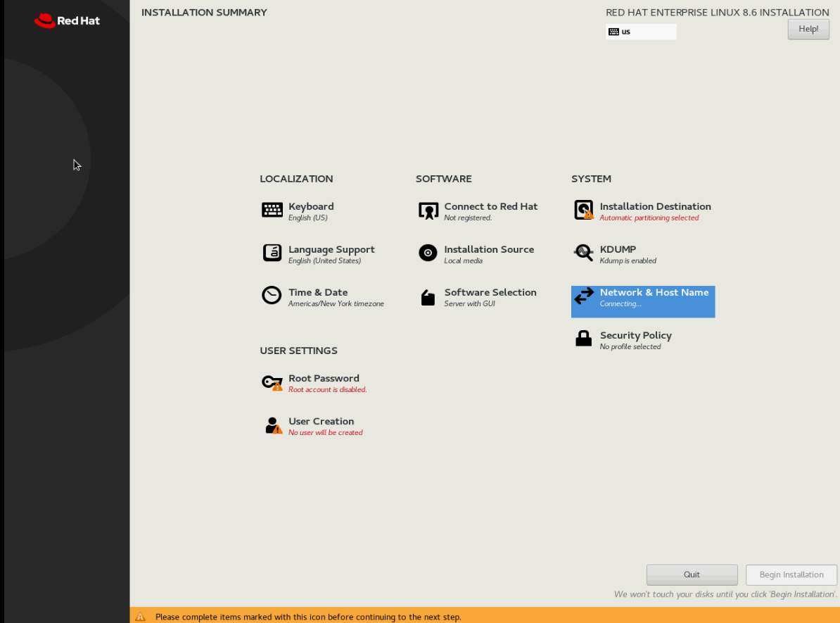Click 'Server with GUI' status text
The height and width of the screenshot is (623, 840).
469,303
